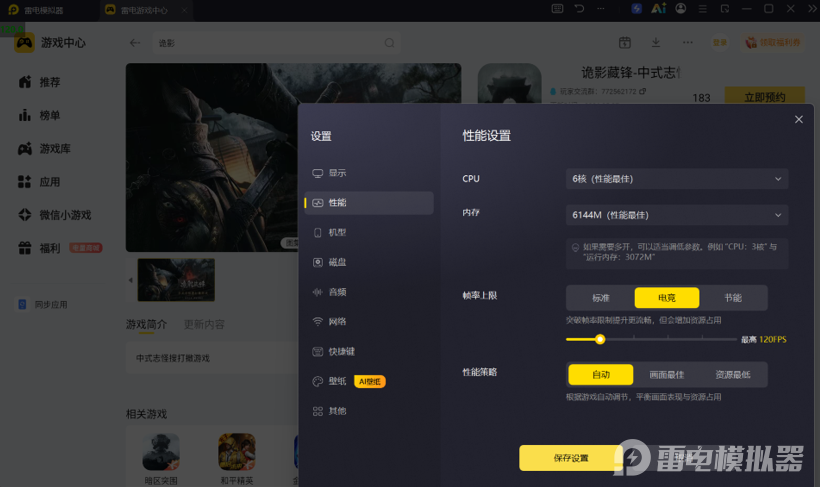Click the pop-out window icon

725,9
